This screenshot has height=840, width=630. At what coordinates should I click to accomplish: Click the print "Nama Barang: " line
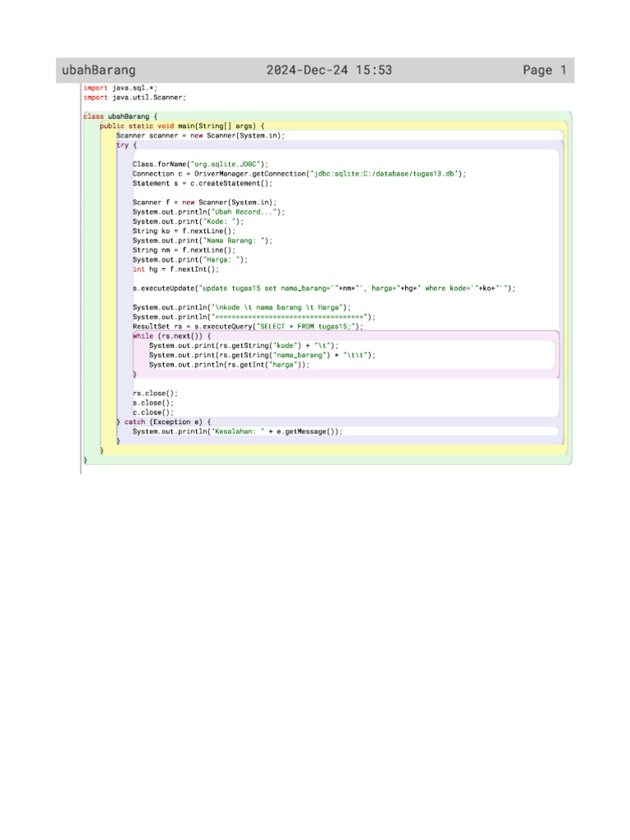pyautogui.click(x=203, y=241)
